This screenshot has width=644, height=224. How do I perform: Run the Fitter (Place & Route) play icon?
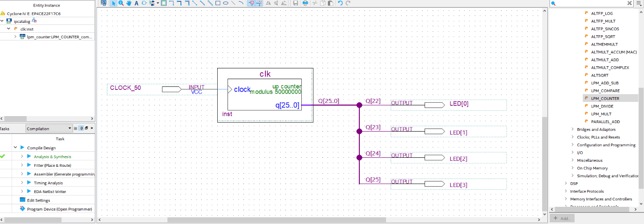coord(29,166)
